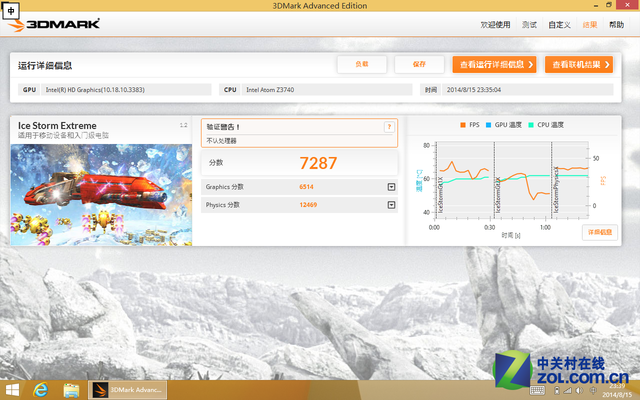Click the time field 2014/8/15 23:35:04

(527, 90)
